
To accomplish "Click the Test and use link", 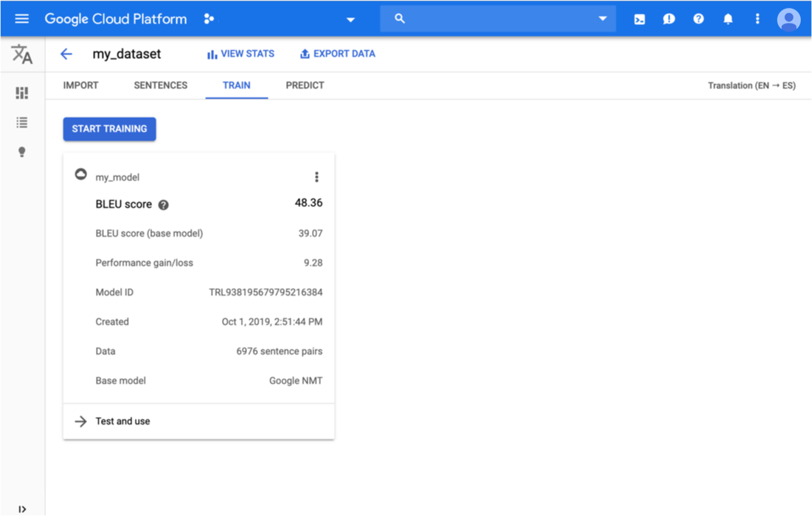I will point(122,422).
